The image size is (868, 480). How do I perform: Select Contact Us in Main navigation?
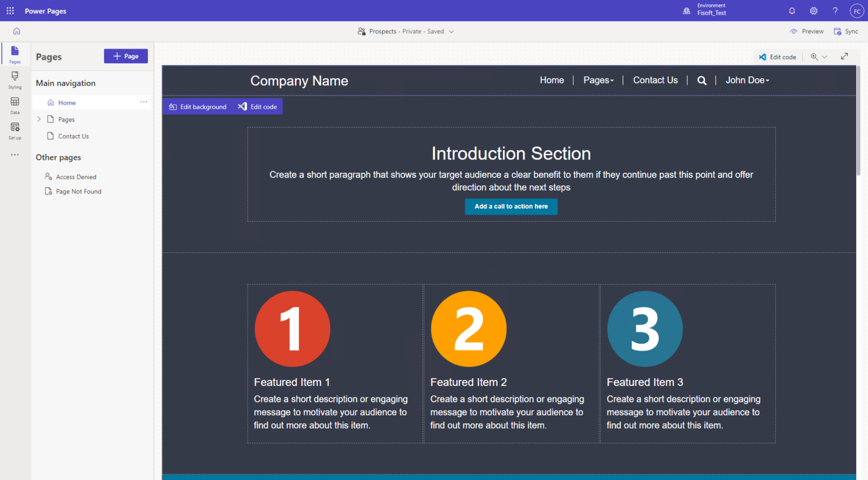73,136
